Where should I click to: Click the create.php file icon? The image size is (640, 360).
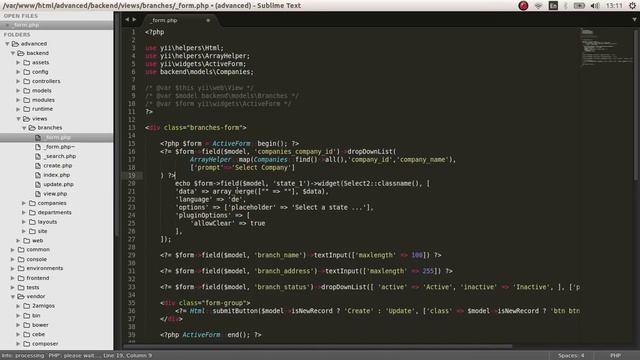[x=38, y=166]
